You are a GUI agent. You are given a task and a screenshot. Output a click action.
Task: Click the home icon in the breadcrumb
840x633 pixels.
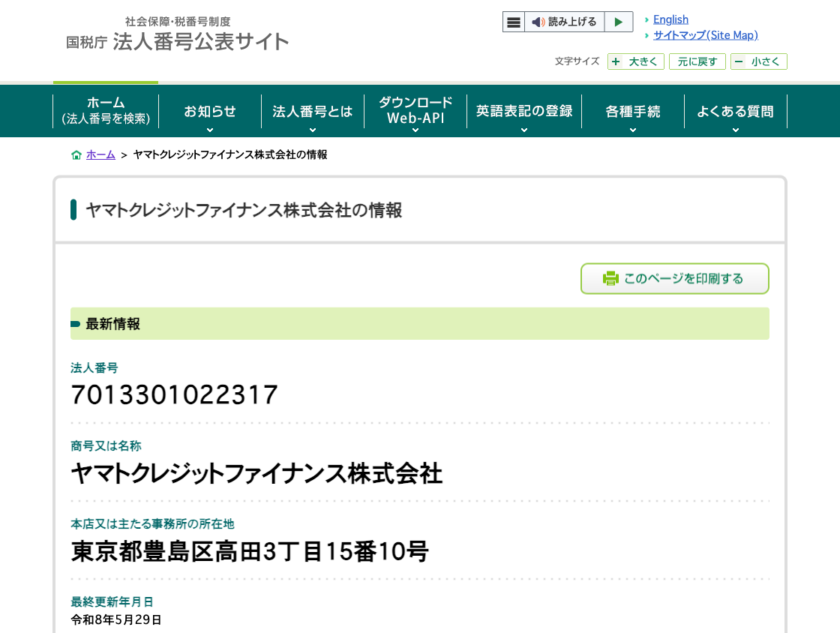point(76,154)
